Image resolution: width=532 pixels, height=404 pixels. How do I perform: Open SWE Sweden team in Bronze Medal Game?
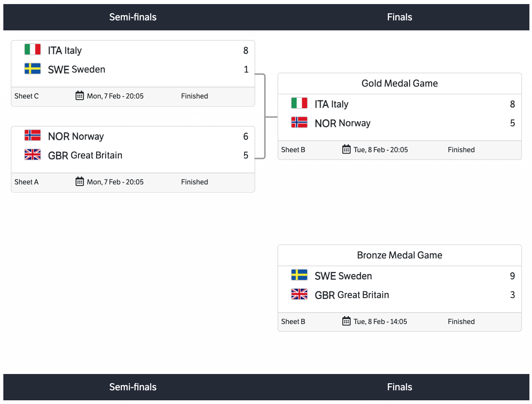pos(343,276)
